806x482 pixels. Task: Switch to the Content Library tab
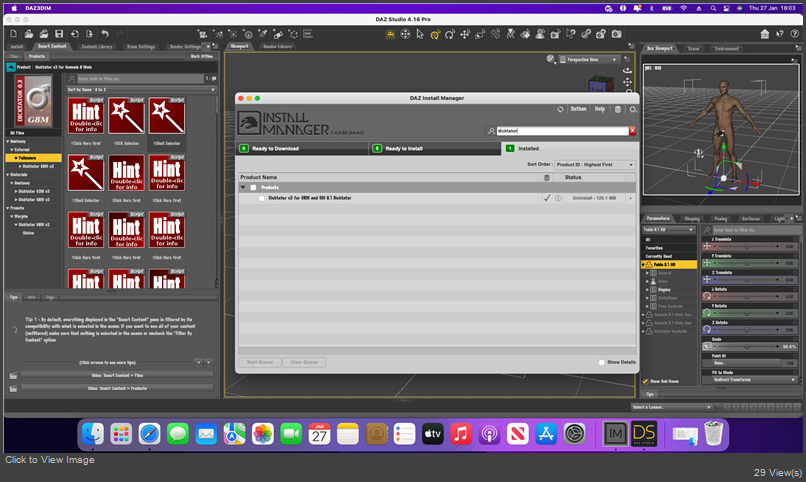pos(97,47)
